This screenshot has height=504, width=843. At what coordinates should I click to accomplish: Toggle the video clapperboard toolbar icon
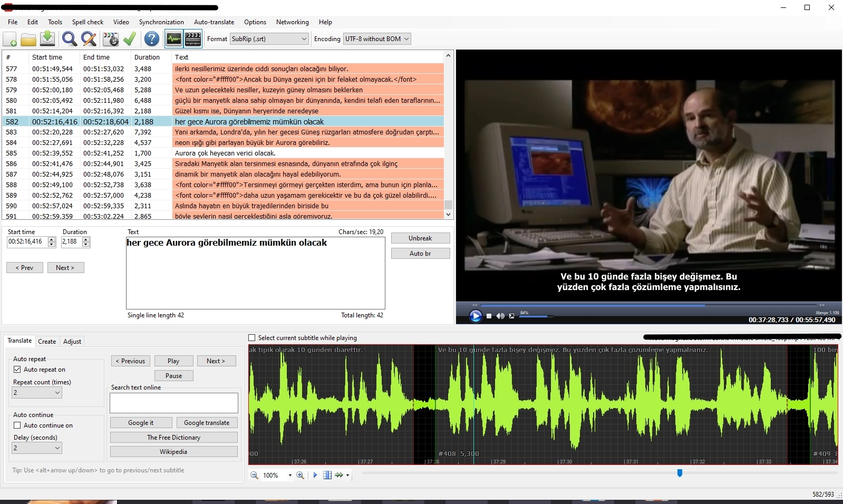(x=193, y=39)
